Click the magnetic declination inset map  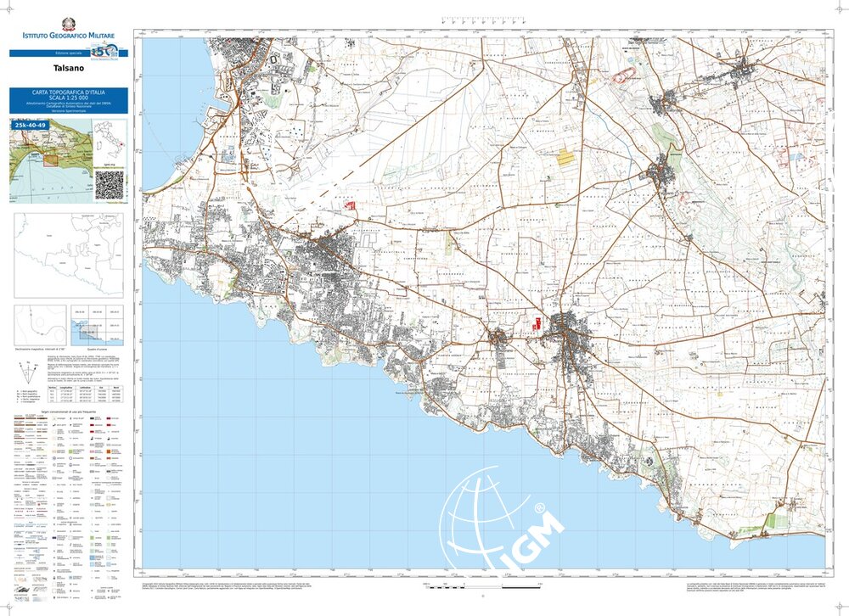tap(40, 322)
